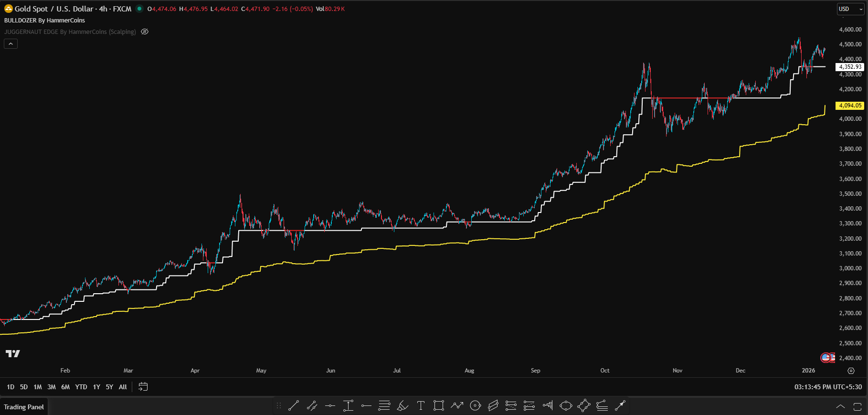
Task: Select the parallel channel drawing tool
Action: click(x=493, y=406)
